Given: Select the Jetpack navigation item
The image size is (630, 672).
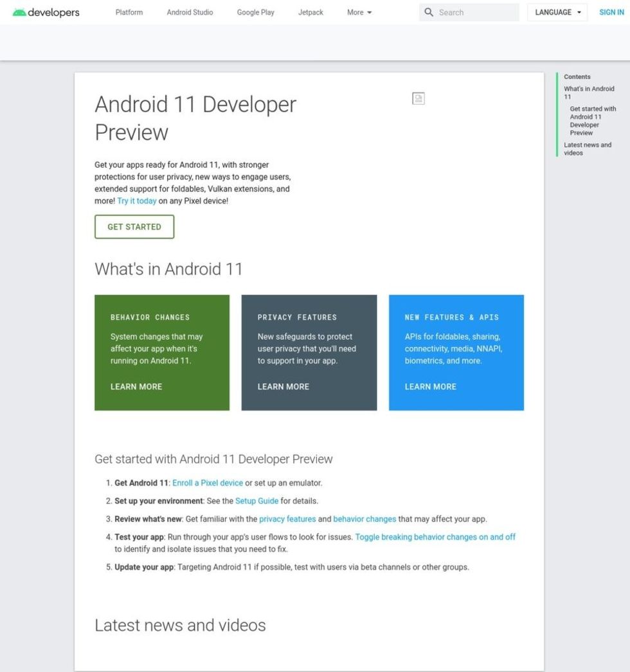Looking at the screenshot, I should (x=310, y=12).
